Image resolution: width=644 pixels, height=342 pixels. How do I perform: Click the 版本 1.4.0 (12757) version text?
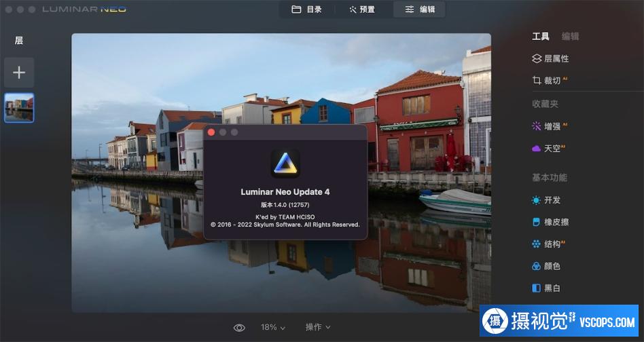[285, 205]
